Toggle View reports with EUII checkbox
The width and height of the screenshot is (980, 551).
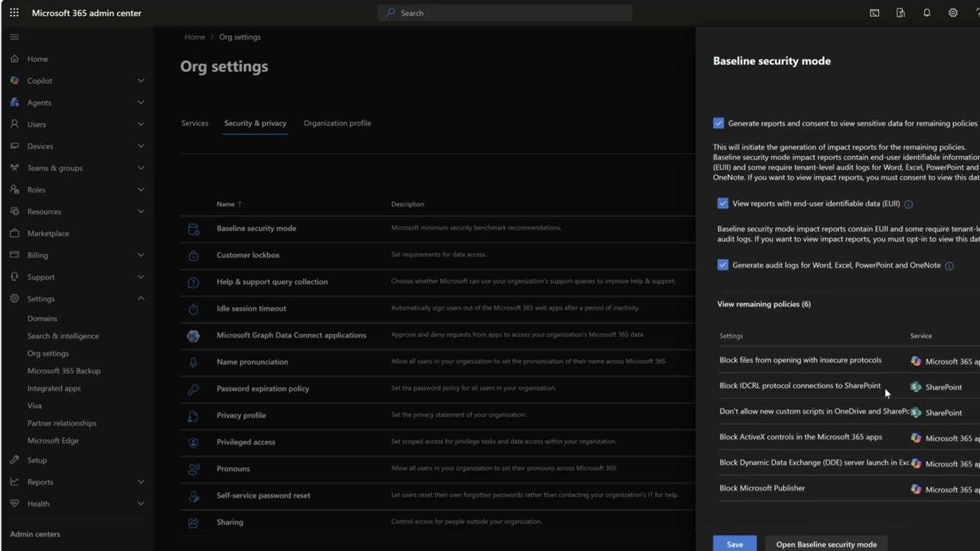click(723, 204)
